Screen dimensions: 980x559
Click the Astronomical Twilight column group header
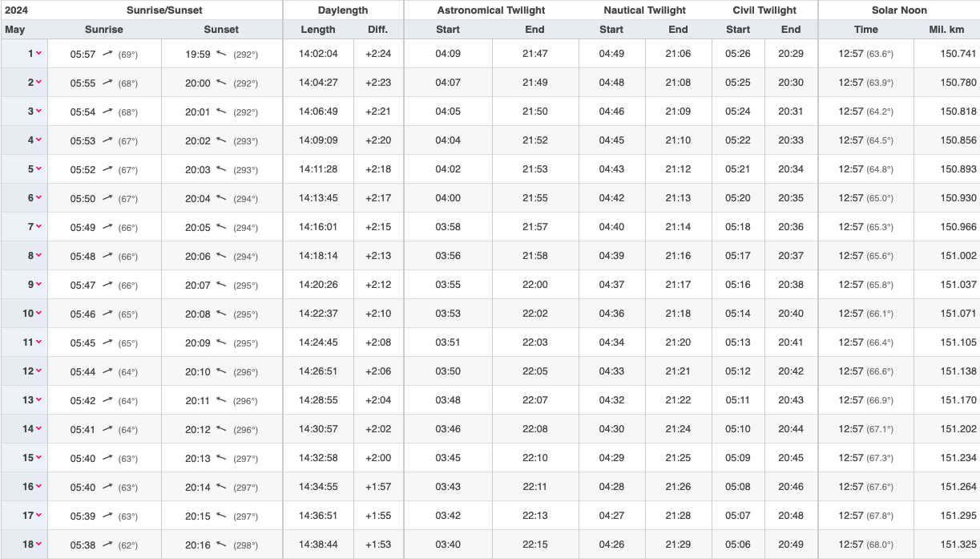click(490, 10)
